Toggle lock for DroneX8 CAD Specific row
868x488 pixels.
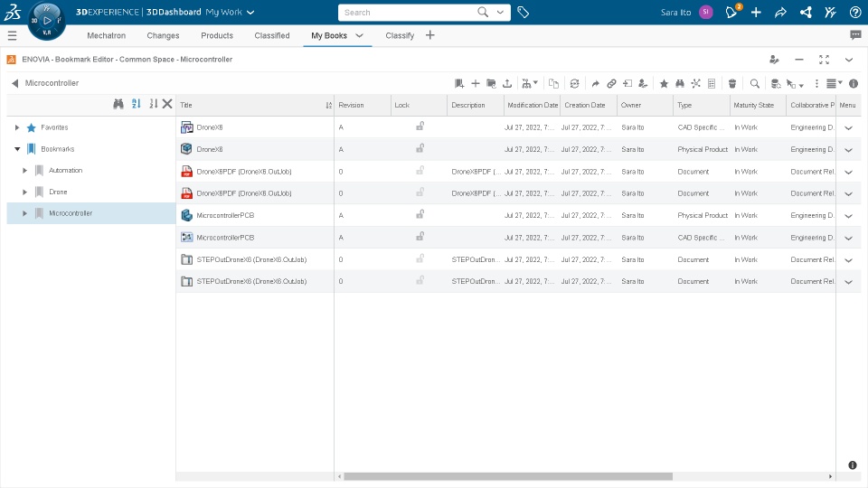coord(420,127)
